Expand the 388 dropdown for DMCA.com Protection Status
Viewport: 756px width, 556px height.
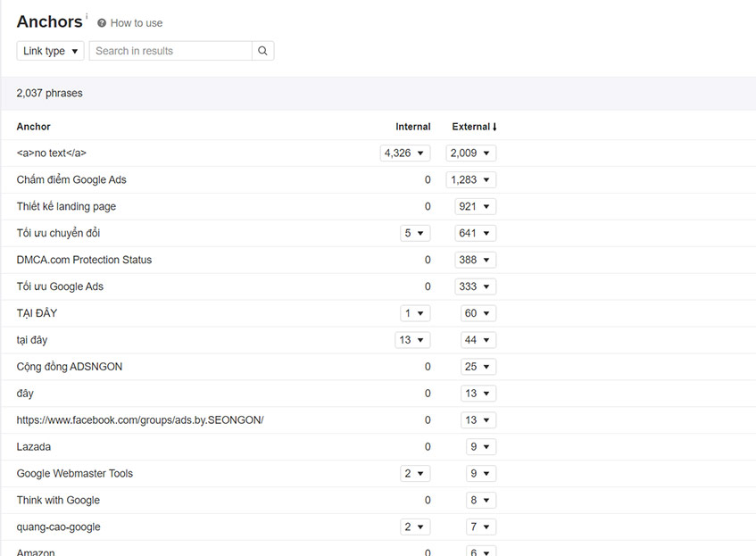(x=475, y=260)
